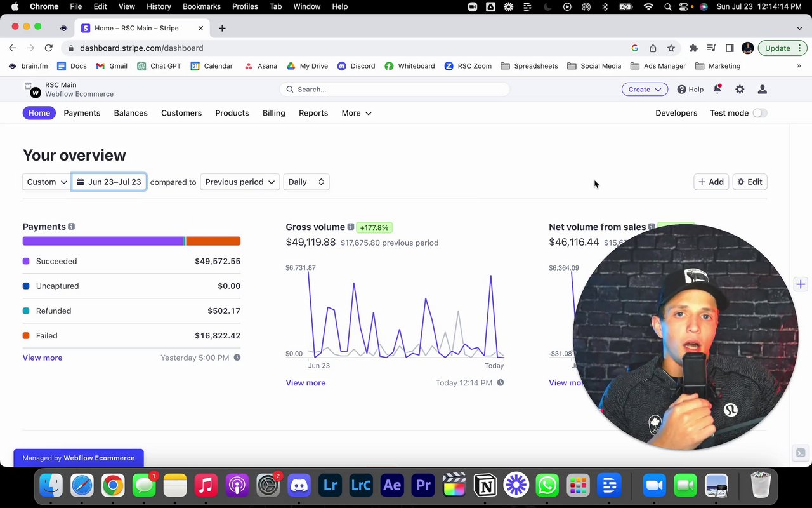The height and width of the screenshot is (508, 812).
Task: Launch After Effects from the Dock
Action: tap(392, 486)
